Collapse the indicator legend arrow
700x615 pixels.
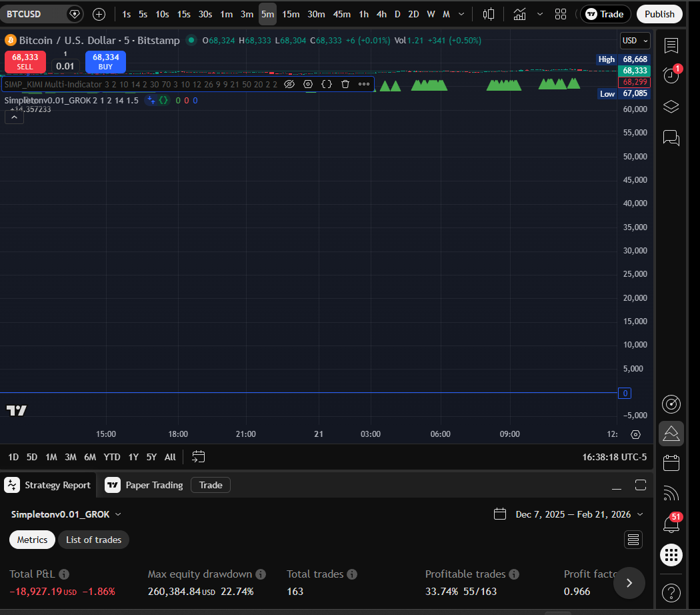click(x=14, y=116)
